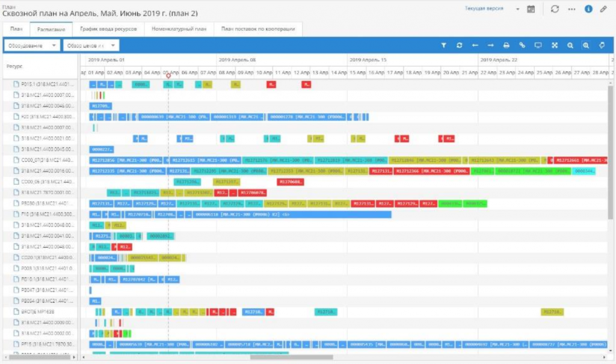Click the printer icon in the Gantt toolbar
The image size is (616, 364).
(x=507, y=46)
